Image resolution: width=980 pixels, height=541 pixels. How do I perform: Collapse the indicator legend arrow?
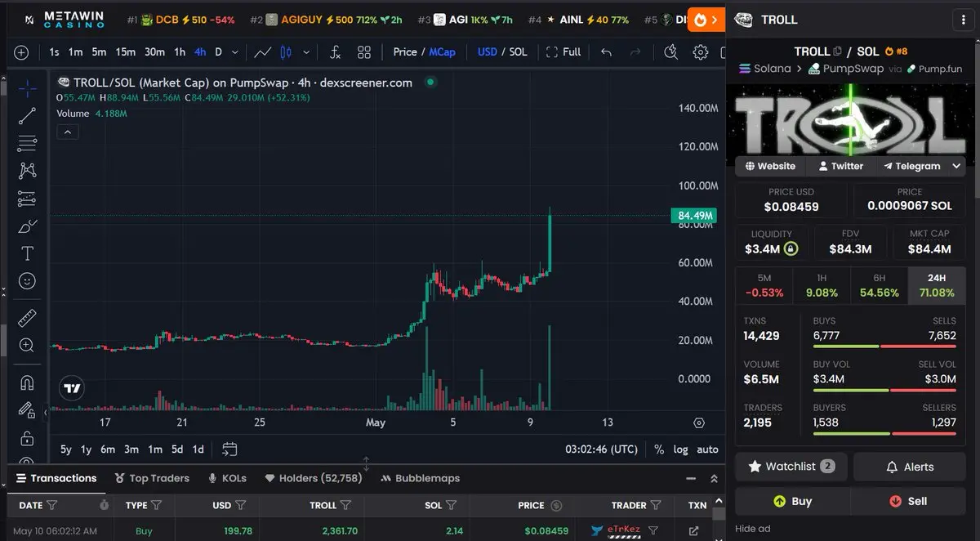[x=68, y=132]
